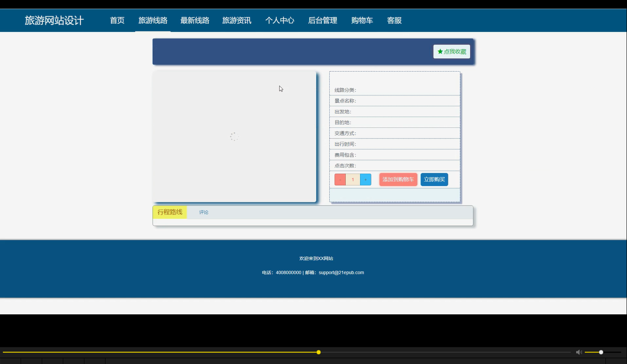Viewport: 627px width, 364px height.
Task: Adjust the video volume slider
Action: click(600, 352)
